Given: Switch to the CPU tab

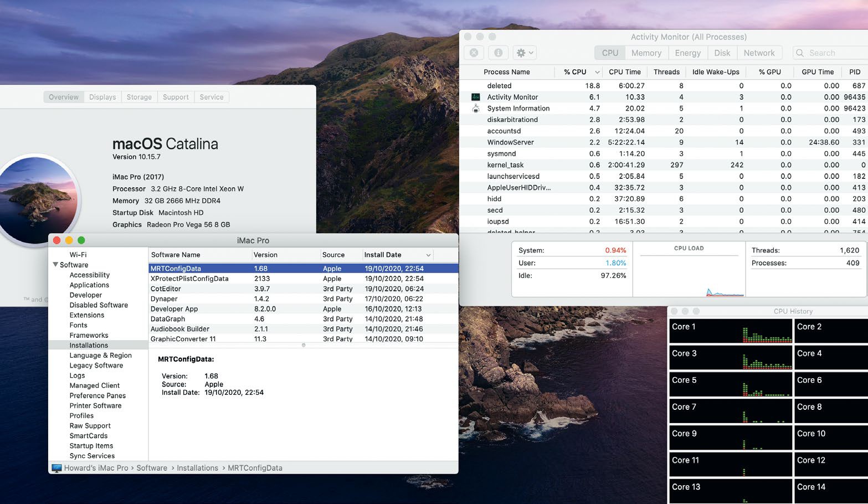Looking at the screenshot, I should click(610, 53).
